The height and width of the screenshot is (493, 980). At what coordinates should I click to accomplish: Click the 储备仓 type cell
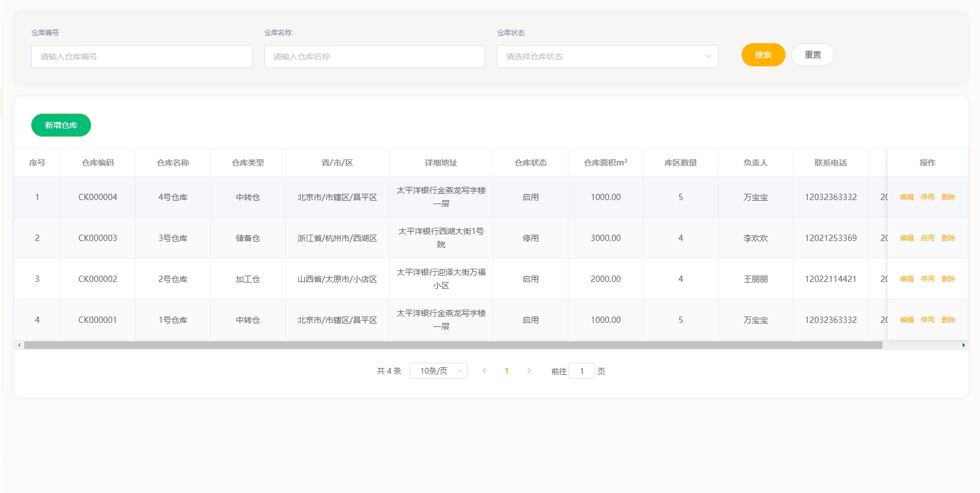click(248, 238)
